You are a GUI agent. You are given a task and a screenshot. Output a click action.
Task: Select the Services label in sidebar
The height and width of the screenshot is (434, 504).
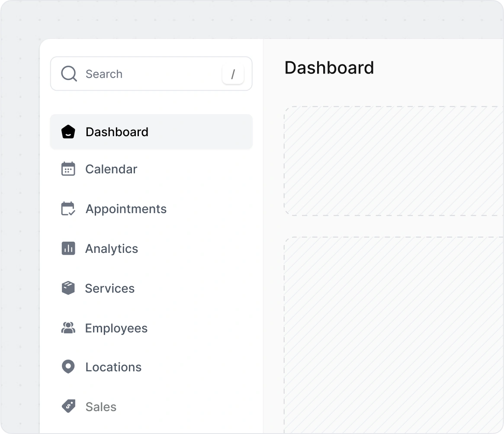tap(110, 288)
